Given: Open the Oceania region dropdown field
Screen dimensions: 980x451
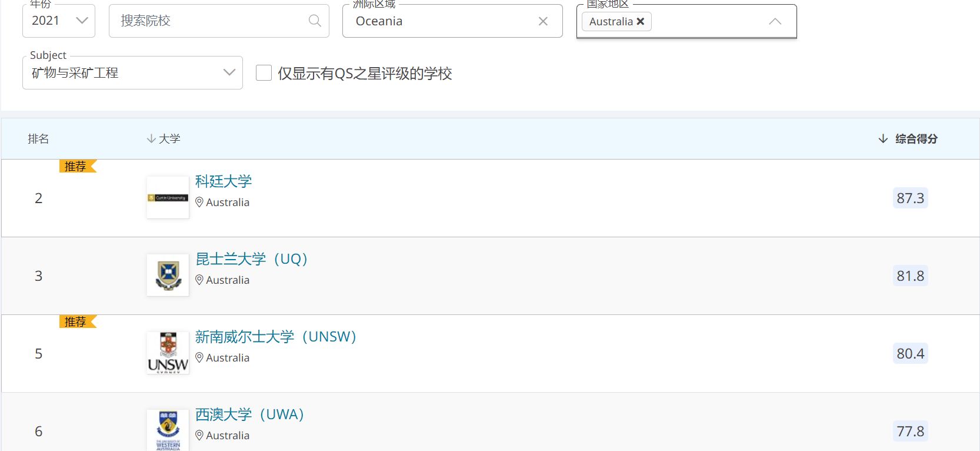Looking at the screenshot, I should click(x=452, y=21).
